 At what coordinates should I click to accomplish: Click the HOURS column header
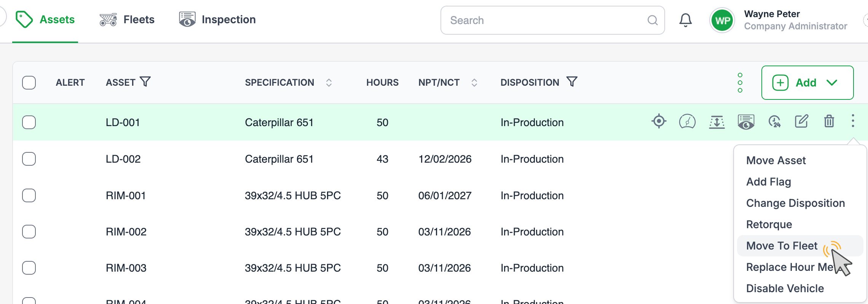pyautogui.click(x=382, y=83)
